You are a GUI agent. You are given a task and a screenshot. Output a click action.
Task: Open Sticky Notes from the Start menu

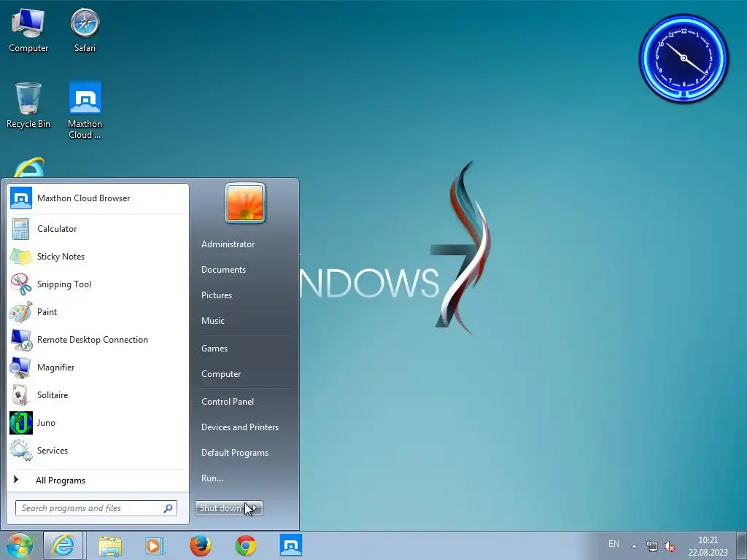click(x=97, y=257)
